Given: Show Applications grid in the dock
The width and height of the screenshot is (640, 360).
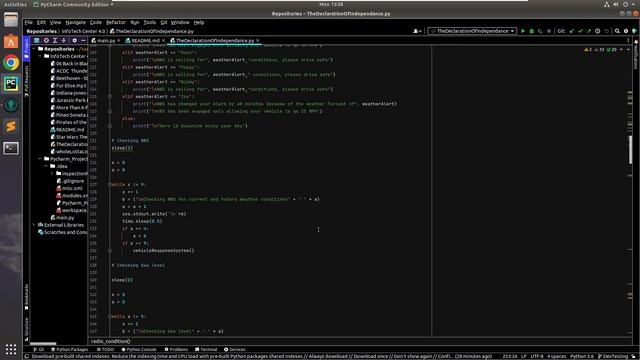Looking at the screenshot, I should [x=11, y=349].
